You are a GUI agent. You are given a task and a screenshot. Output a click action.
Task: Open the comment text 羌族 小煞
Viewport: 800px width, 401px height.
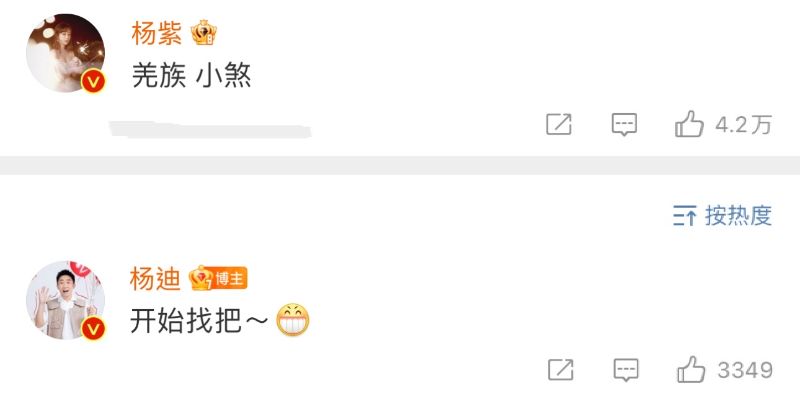191,76
